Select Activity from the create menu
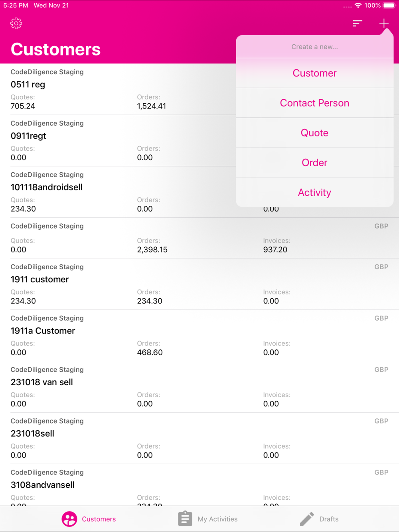Screen dimensions: 399x532 pyautogui.click(x=314, y=193)
